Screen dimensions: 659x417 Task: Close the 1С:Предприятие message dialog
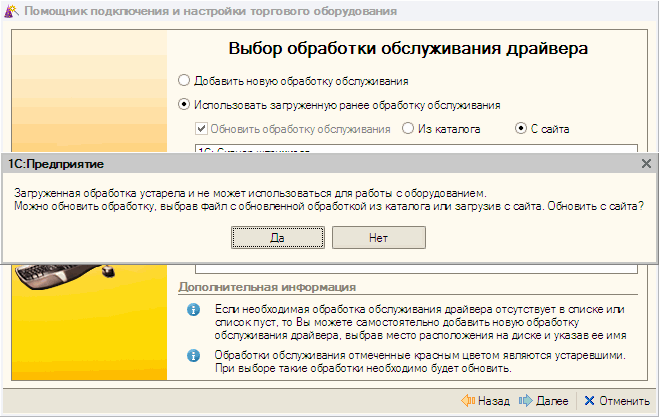[x=645, y=162]
